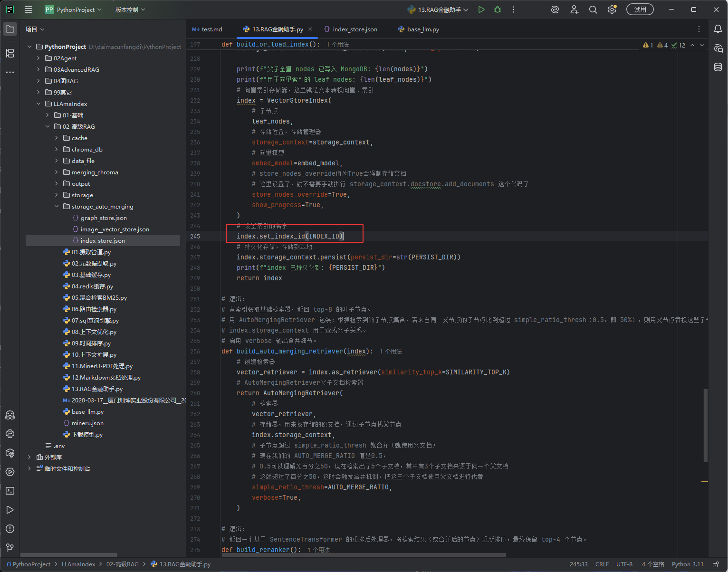Switch to base_llm.py tab
This screenshot has height=572, width=728.
pos(419,29)
